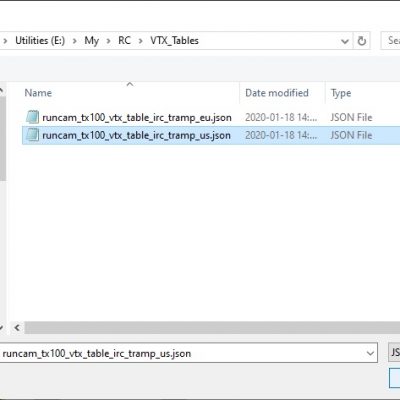Expand the chevron after Utilities (E:)

click(x=75, y=41)
